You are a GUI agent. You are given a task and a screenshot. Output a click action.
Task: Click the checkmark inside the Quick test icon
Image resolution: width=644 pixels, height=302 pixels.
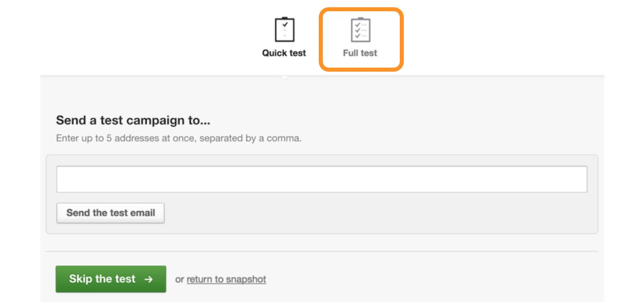tap(285, 25)
